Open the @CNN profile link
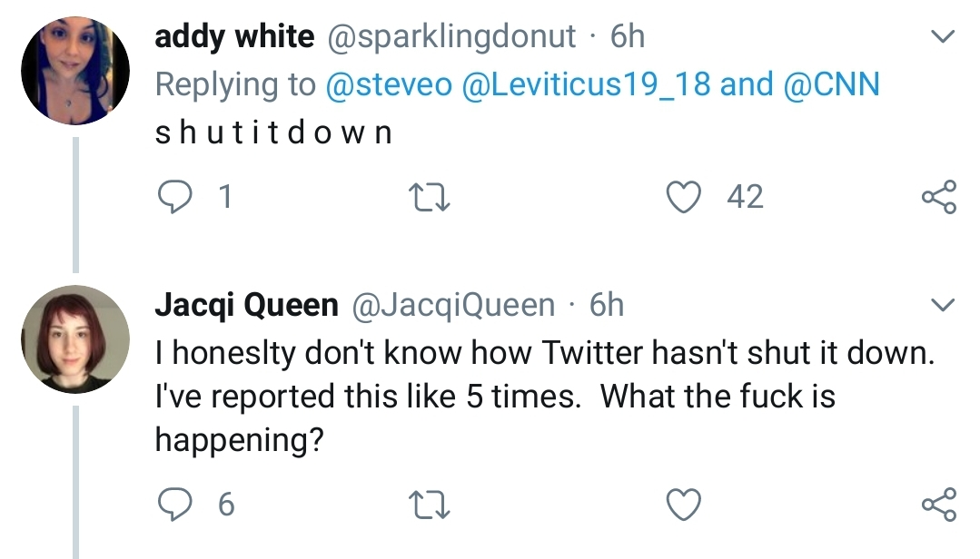Image resolution: width=980 pixels, height=559 pixels. 831,84
